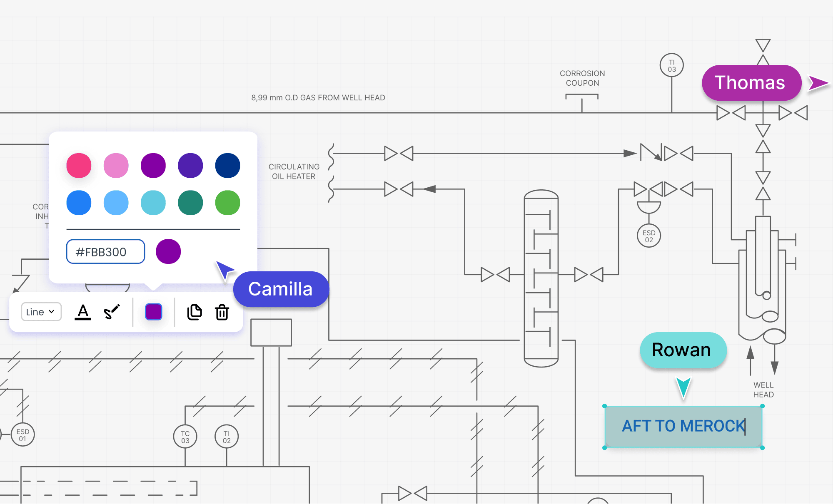Pick the bright blue color swatch
Viewport: 833px width, 504px height.
[79, 203]
